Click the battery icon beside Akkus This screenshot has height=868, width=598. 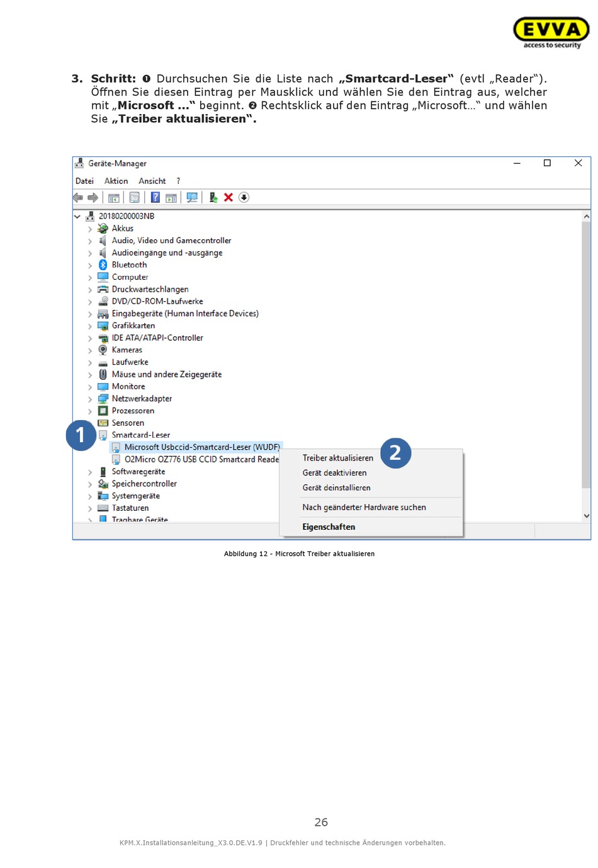click(103, 229)
